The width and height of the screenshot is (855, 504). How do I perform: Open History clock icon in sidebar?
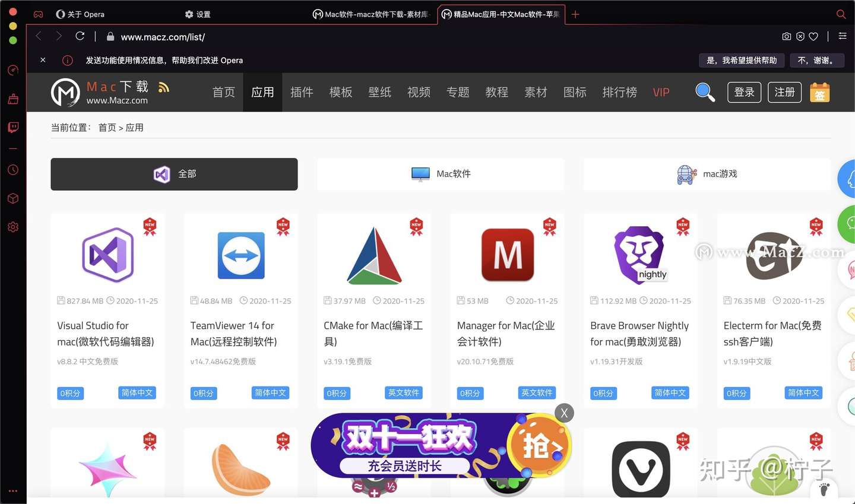(x=13, y=170)
